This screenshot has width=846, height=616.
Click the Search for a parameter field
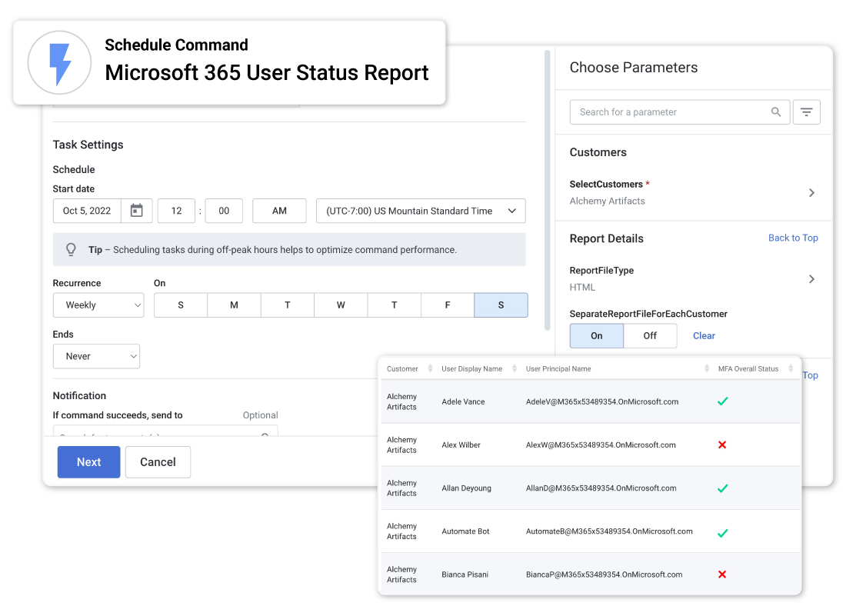click(669, 112)
